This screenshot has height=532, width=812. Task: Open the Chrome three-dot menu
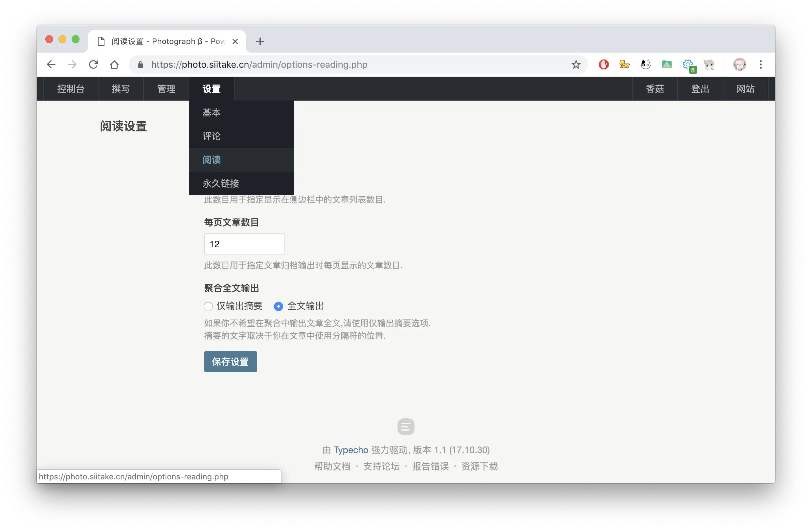(x=760, y=64)
